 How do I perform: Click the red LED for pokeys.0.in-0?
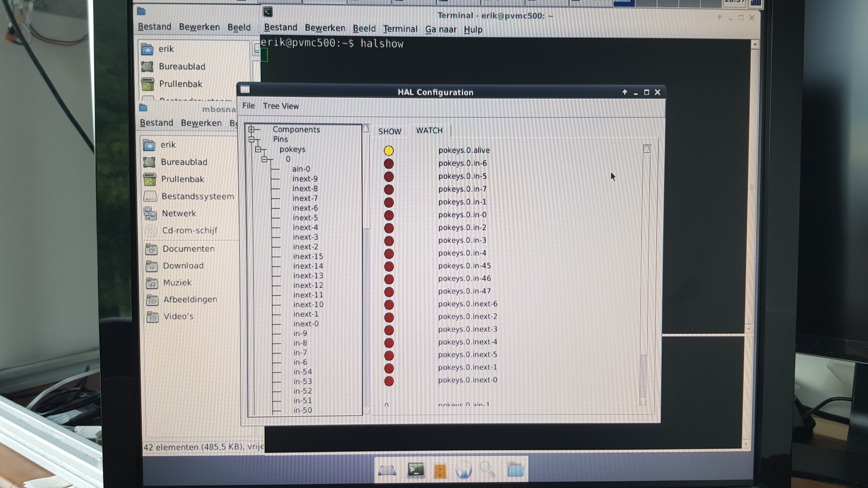pyautogui.click(x=389, y=215)
